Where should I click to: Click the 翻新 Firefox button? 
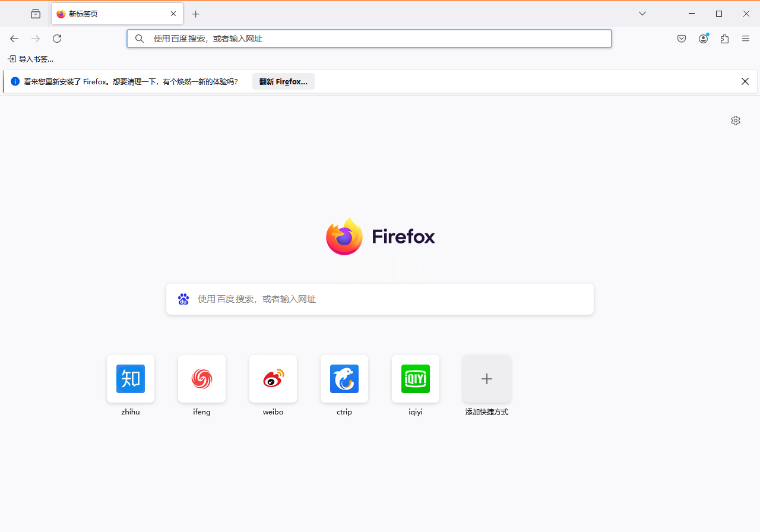coord(283,81)
